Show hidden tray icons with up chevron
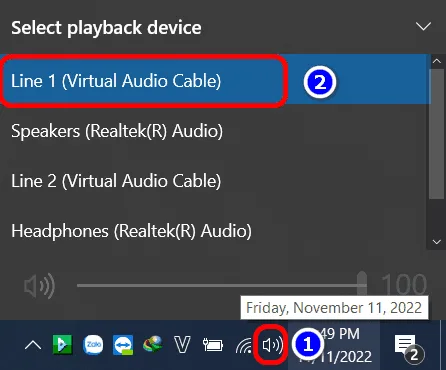 point(33,346)
